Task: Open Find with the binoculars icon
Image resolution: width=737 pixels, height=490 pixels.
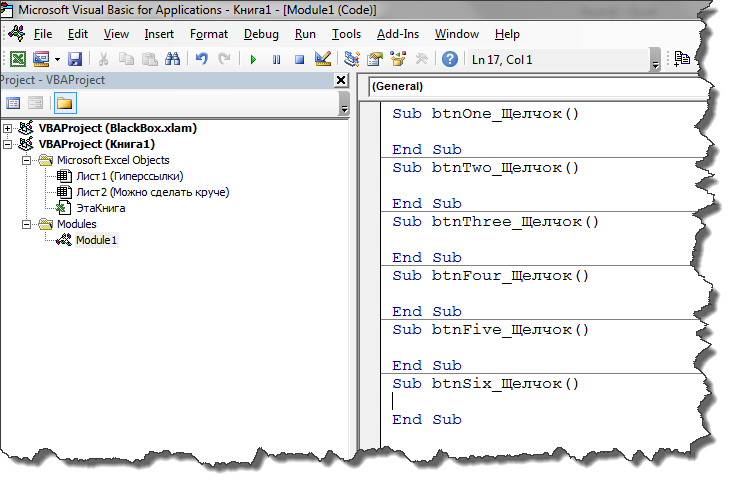Action: pos(172,59)
